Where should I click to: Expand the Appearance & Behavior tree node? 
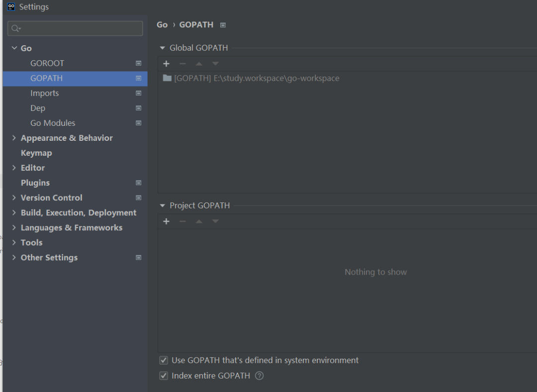14,138
